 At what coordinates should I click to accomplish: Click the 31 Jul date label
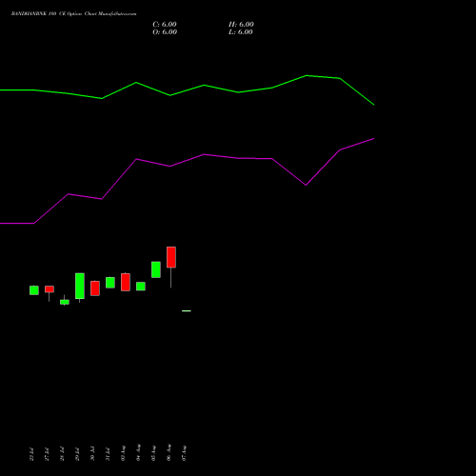pos(108,454)
